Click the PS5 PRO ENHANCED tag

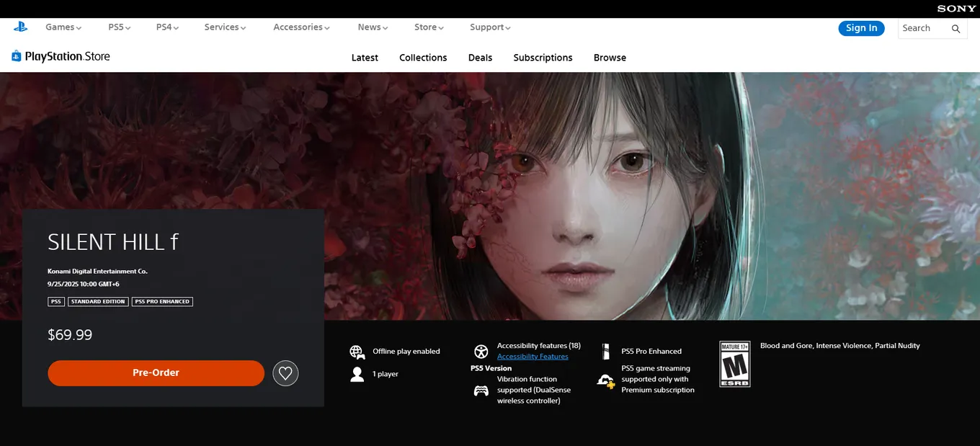(x=162, y=301)
